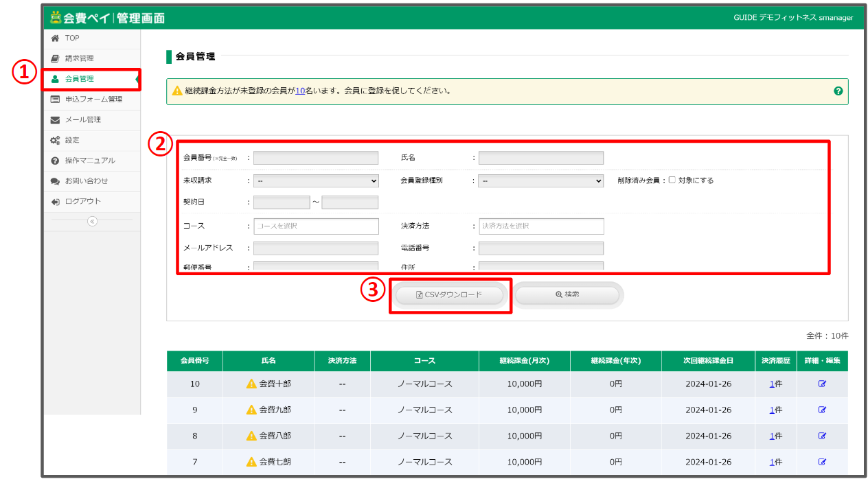Click the CSVダウンロード button
Viewport: 868px width, 479px height.
(x=450, y=295)
